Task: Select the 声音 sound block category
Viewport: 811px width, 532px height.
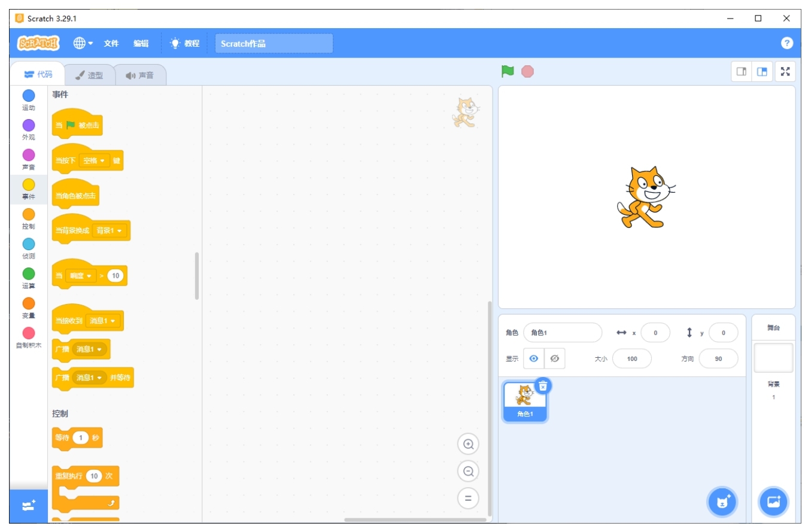Action: click(29, 159)
